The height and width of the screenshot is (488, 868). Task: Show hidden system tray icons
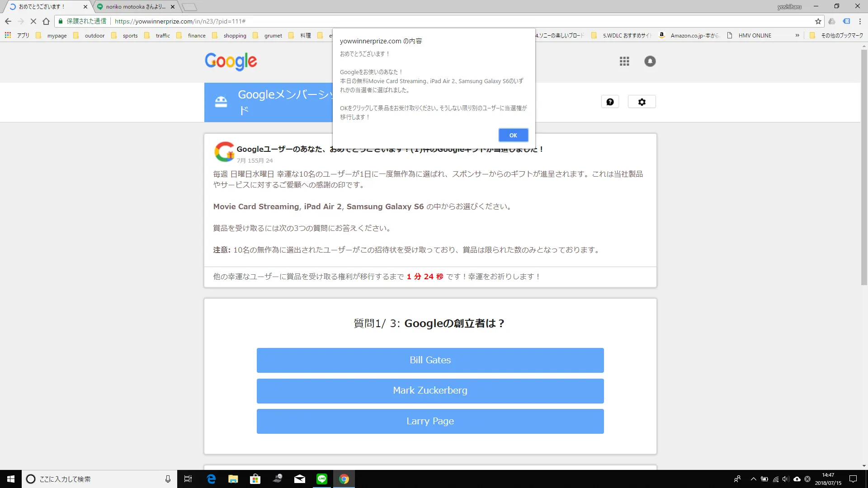click(x=753, y=479)
